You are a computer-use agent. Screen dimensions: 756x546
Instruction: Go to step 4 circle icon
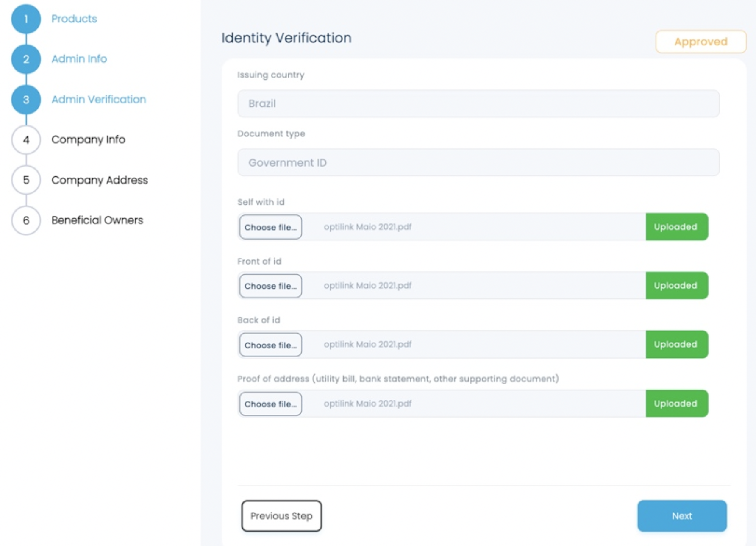pyautogui.click(x=26, y=140)
